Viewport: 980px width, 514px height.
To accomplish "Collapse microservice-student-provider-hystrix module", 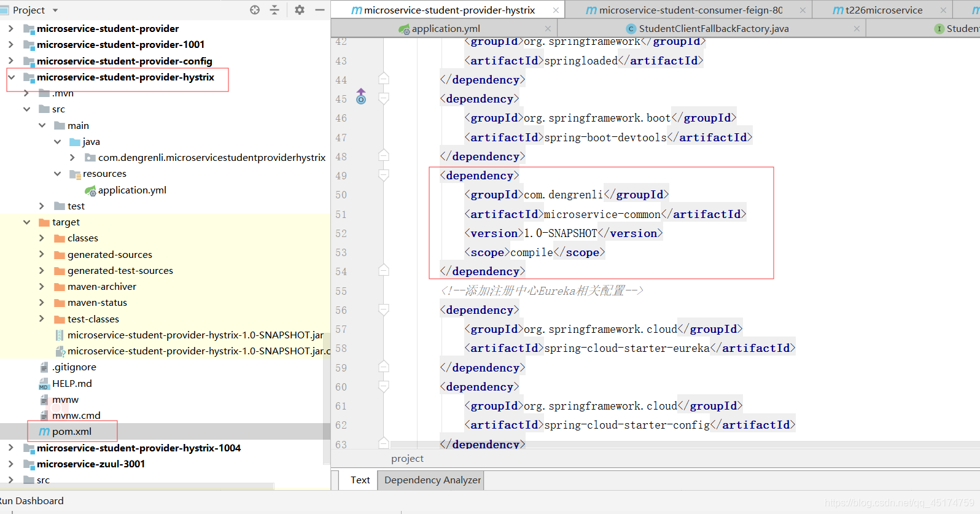I will tap(11, 77).
